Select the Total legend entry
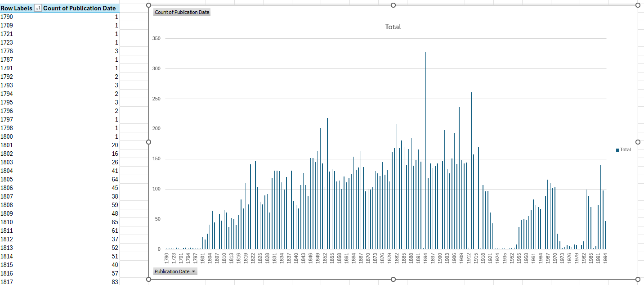 625,149
